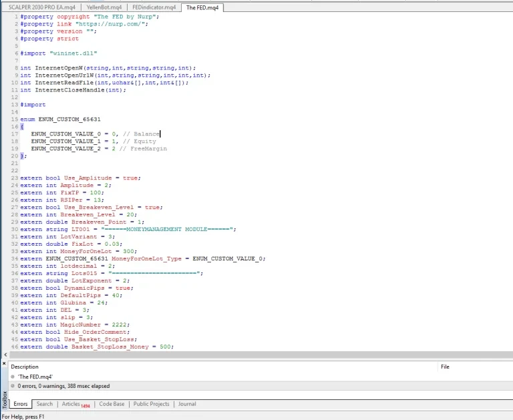This screenshot has height=420, width=513.
Task: Place cursor on line 23 Use_Amplitude declaration
Action: (x=80, y=178)
